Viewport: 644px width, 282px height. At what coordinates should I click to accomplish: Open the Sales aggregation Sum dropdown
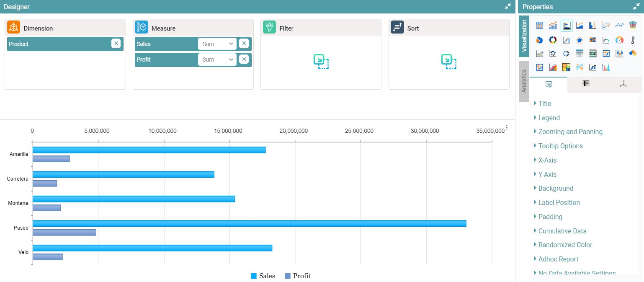pyautogui.click(x=217, y=44)
